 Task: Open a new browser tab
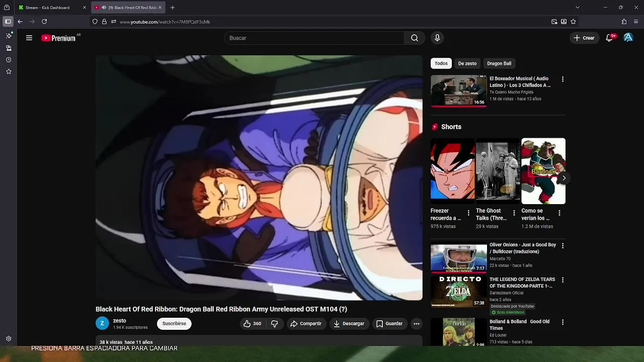[173, 8]
